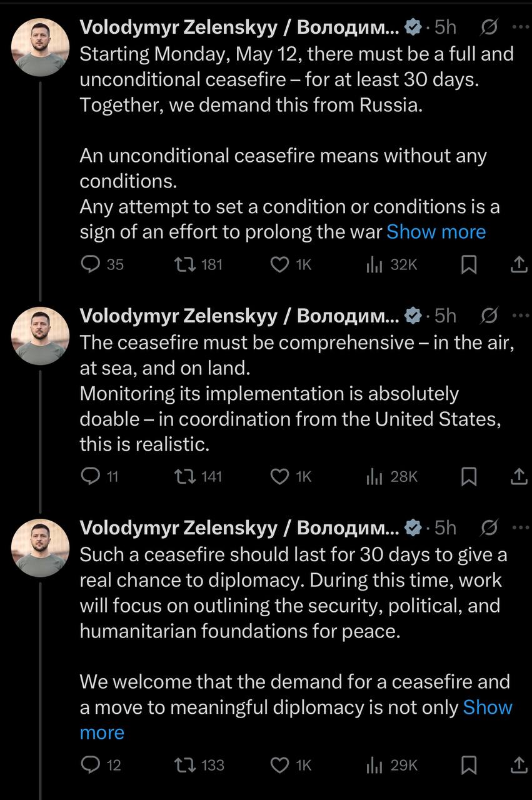Share the comprehensive ceasefire tweet
This screenshot has height=800, width=532.
tap(518, 477)
